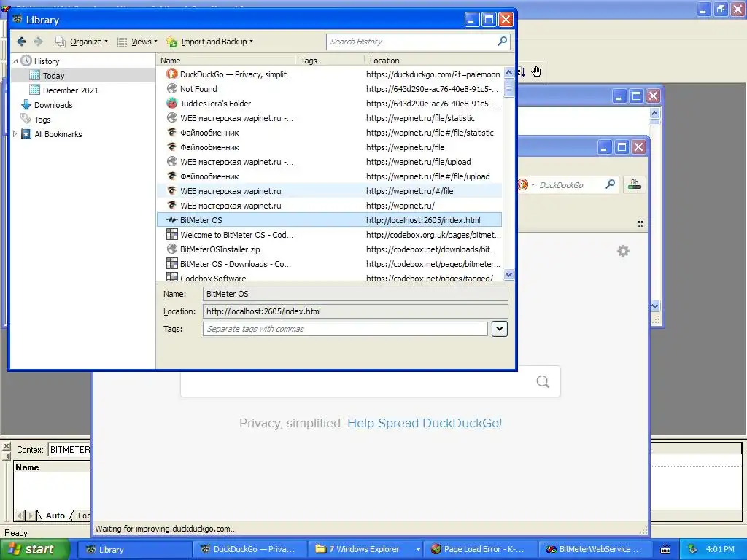Open Tags in the Library sidebar
Screen dimensions: 747x560
coord(42,120)
